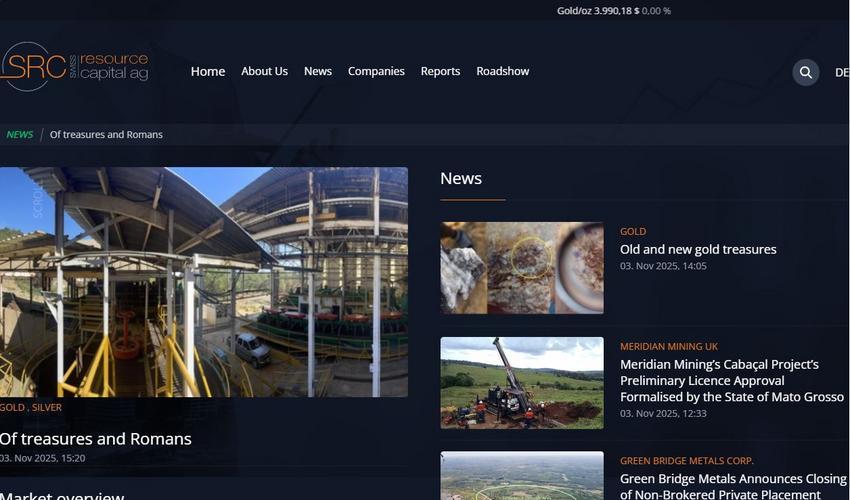Open the aerial landscape thumbnail for Green Bridge
The height and width of the screenshot is (500, 850).
(x=521, y=476)
